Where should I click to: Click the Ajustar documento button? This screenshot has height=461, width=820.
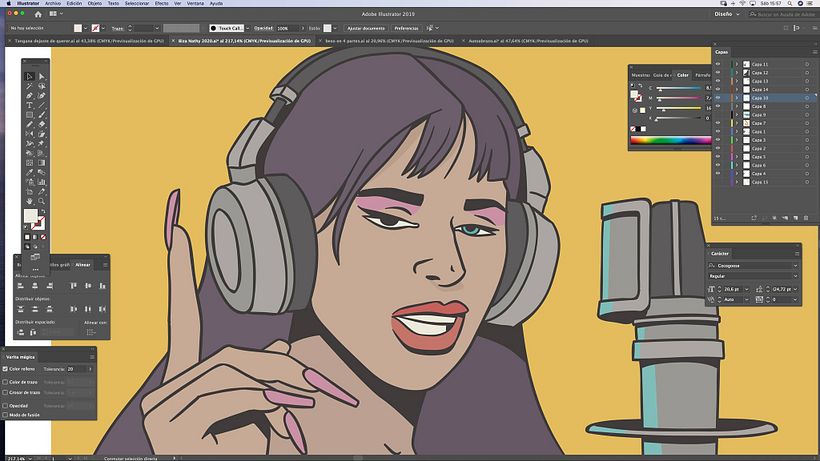(x=366, y=28)
